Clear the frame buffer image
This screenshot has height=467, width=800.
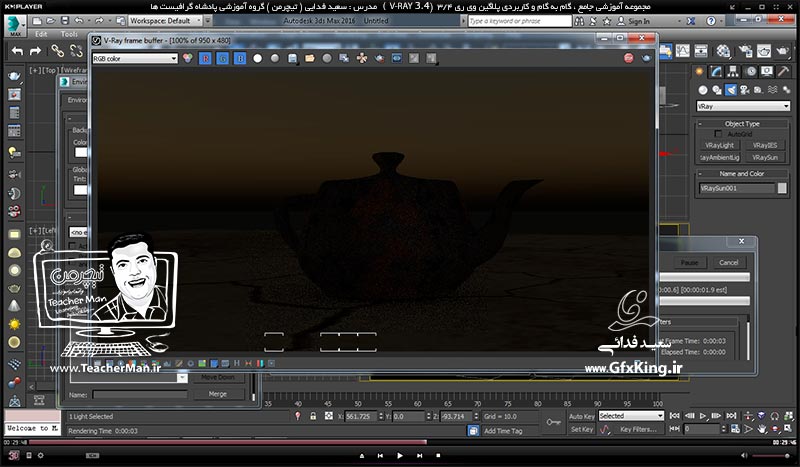point(327,59)
